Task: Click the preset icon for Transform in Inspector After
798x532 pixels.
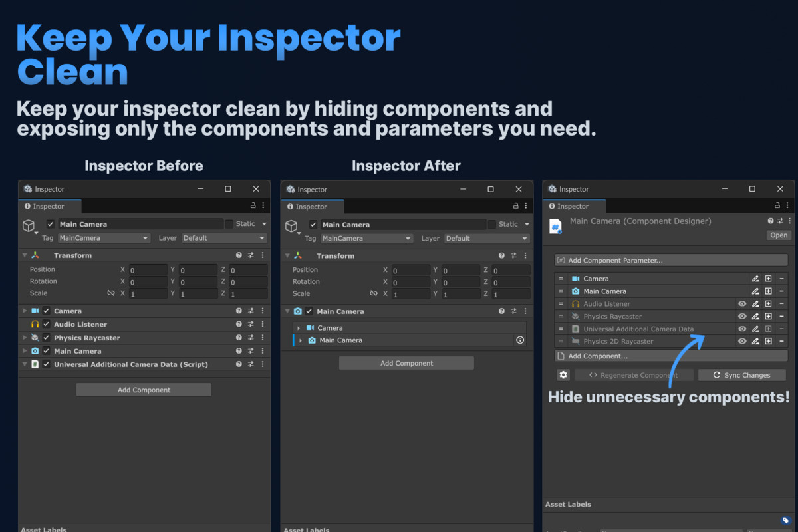Action: (513, 256)
